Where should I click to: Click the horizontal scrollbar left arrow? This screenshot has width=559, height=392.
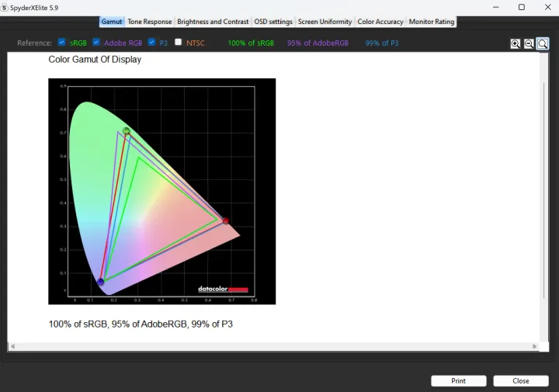12,346
